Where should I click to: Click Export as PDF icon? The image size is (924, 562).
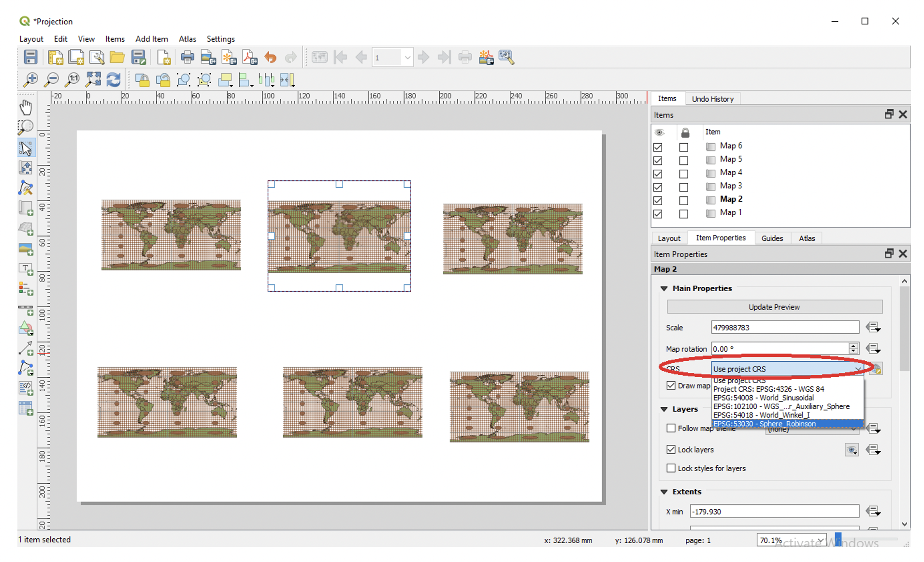250,57
